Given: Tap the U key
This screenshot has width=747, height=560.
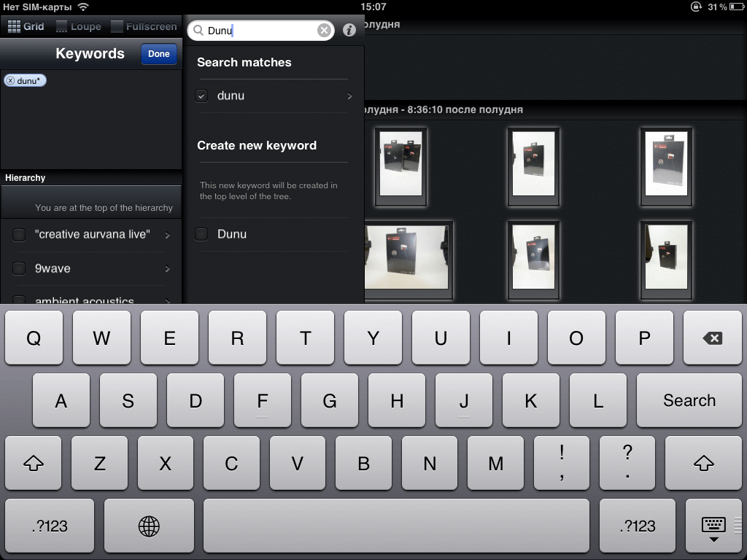Looking at the screenshot, I should 441,338.
